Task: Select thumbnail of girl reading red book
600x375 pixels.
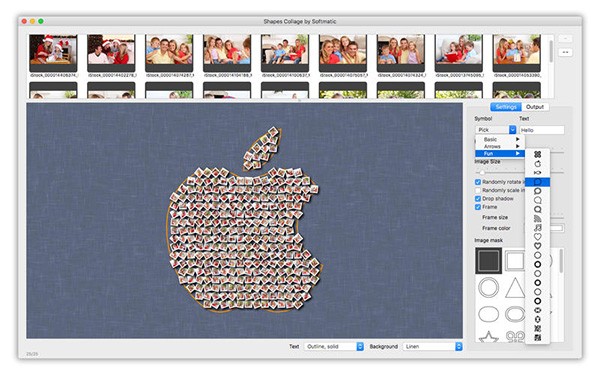Action: point(458,53)
